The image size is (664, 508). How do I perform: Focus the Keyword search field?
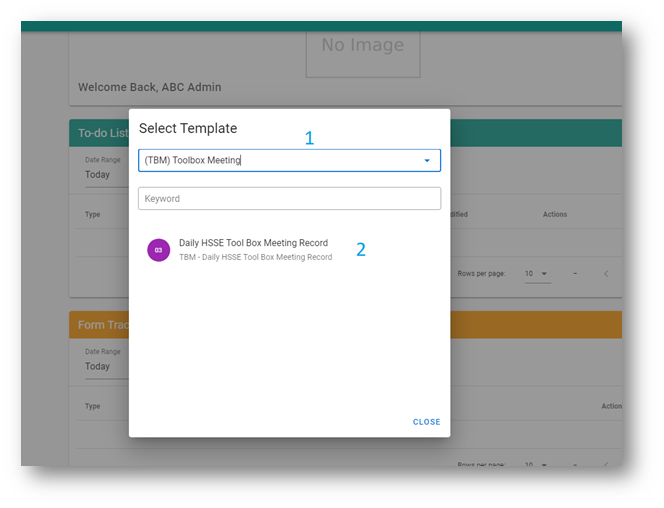(x=289, y=199)
